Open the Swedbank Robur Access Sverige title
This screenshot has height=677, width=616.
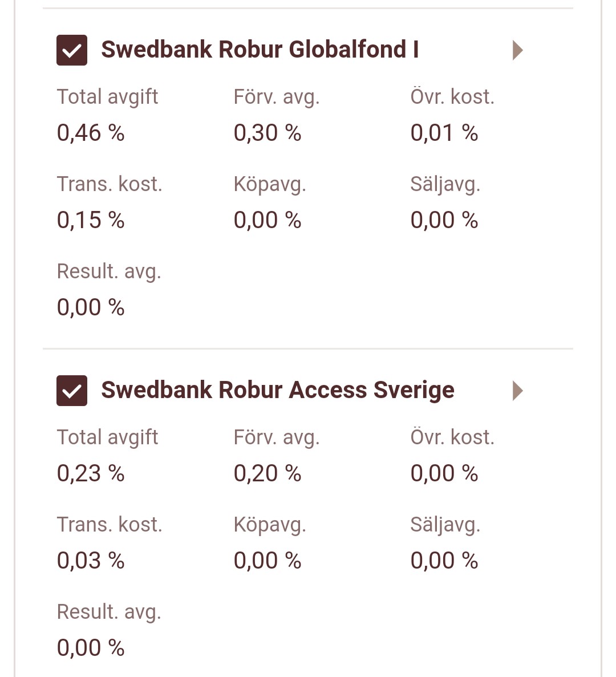pyautogui.click(x=277, y=390)
